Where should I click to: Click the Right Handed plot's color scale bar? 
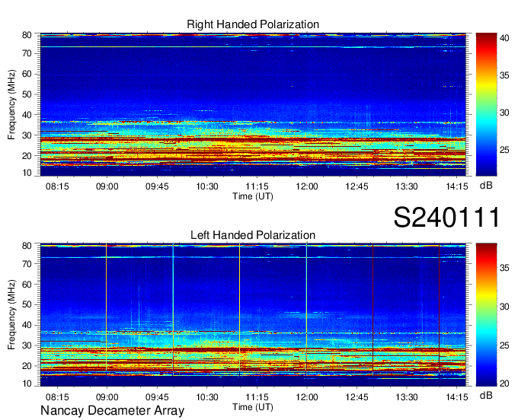[x=486, y=104]
